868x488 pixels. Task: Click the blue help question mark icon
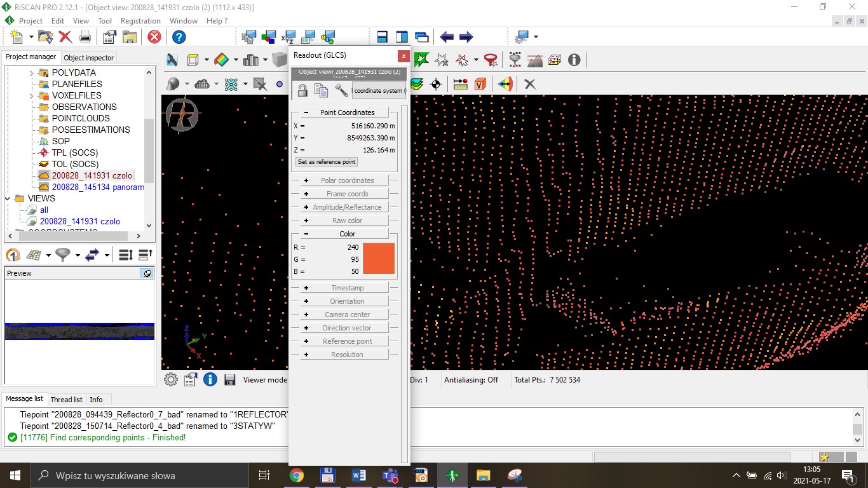pos(179,37)
